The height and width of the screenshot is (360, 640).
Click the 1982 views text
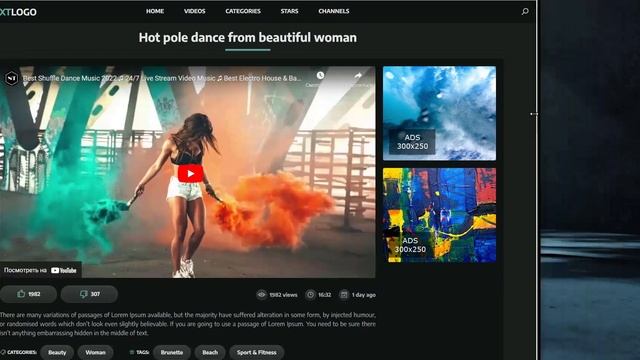pyautogui.click(x=283, y=295)
